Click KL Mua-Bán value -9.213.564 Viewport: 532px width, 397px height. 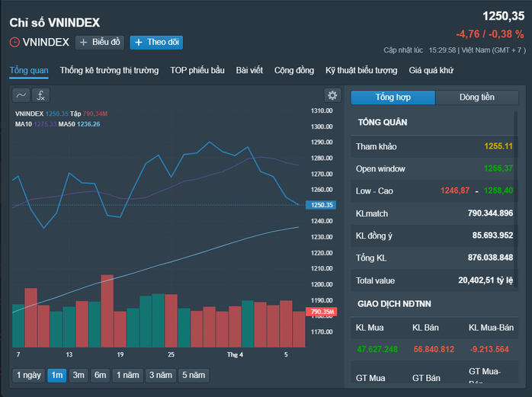pos(489,349)
